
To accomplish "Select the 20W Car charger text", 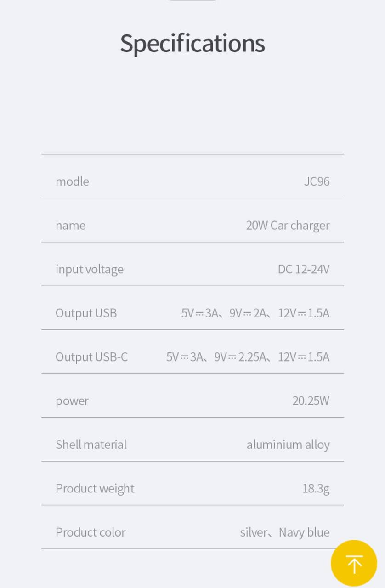I will pyautogui.click(x=288, y=226).
